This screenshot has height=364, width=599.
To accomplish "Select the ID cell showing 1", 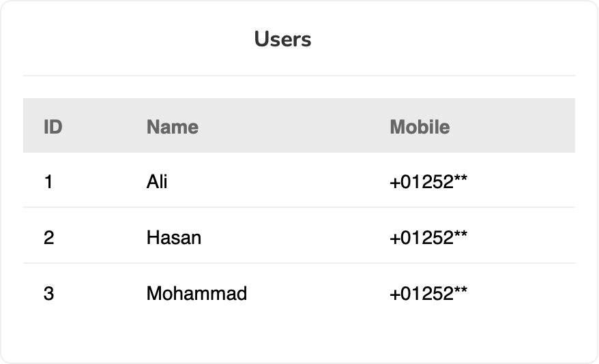I will 48,182.
